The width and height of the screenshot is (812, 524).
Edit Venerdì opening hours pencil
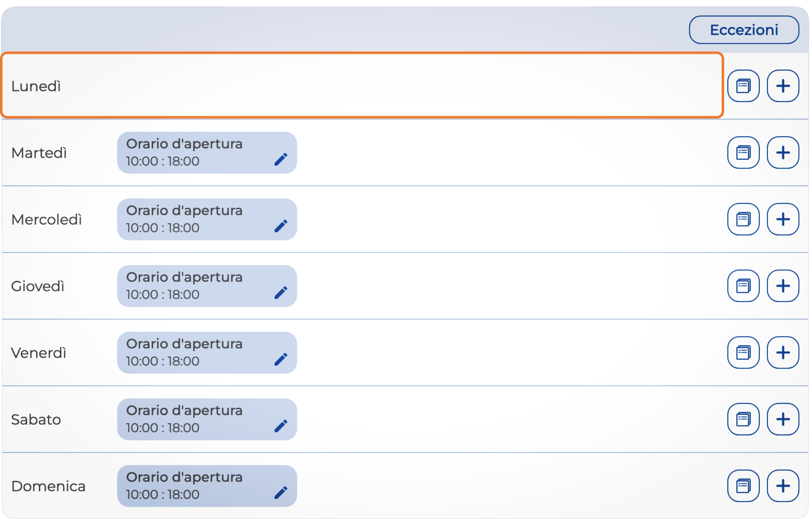coord(281,359)
